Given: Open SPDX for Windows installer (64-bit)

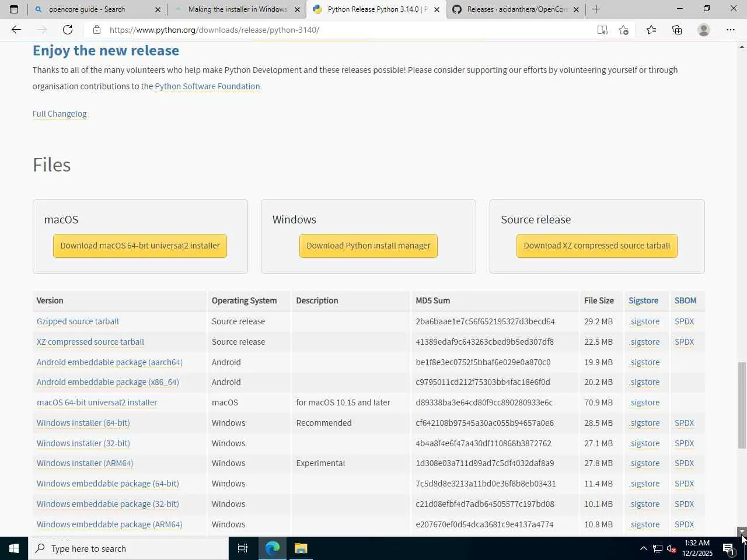Looking at the screenshot, I should (x=685, y=423).
